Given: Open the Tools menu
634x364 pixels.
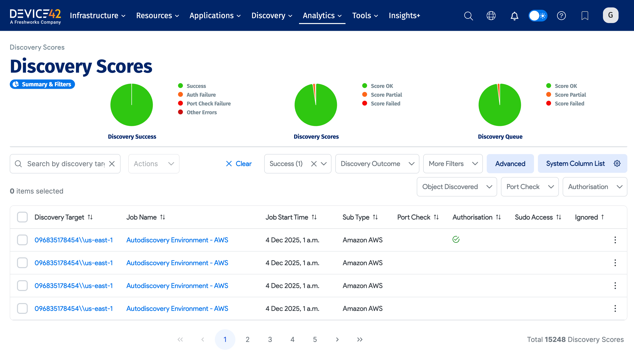Looking at the screenshot, I should (365, 15).
